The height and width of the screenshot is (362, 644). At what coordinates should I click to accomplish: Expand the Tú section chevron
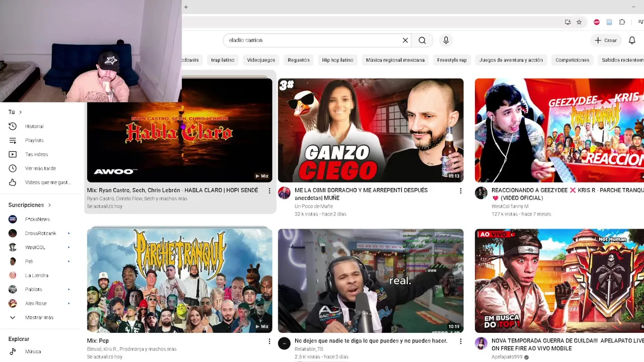pyautogui.click(x=20, y=112)
